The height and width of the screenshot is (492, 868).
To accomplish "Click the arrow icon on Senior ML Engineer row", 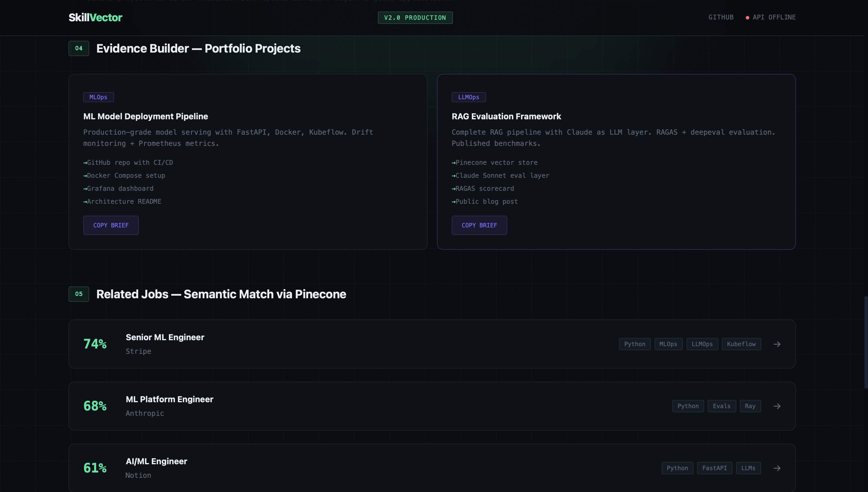I will [777, 344].
